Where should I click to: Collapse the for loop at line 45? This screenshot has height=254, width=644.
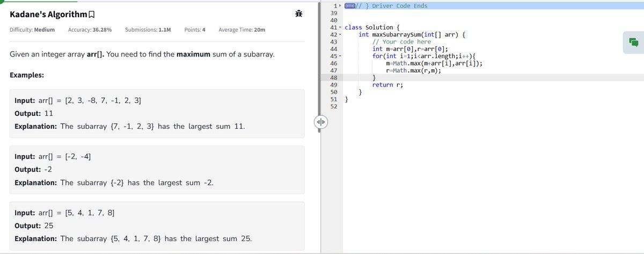(x=341, y=56)
